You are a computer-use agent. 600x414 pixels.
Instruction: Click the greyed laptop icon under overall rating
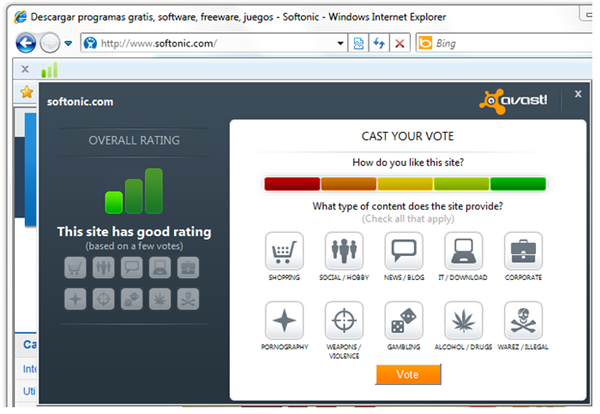160,267
